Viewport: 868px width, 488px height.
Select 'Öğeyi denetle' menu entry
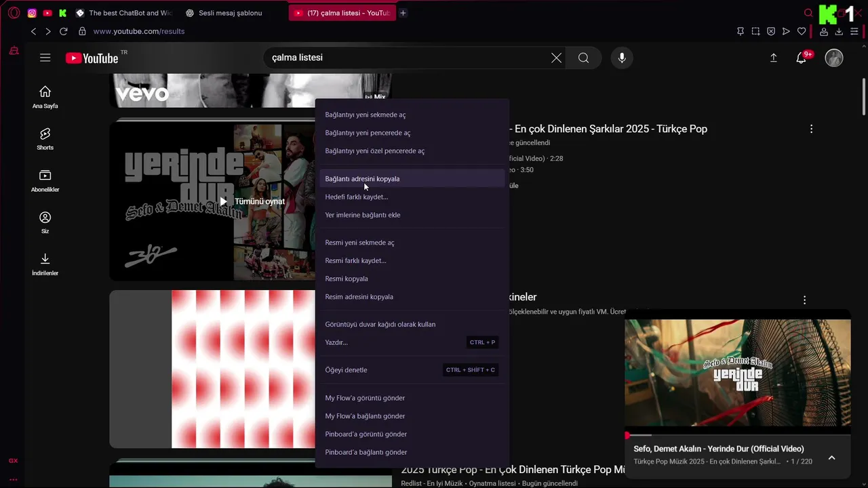pyautogui.click(x=412, y=370)
